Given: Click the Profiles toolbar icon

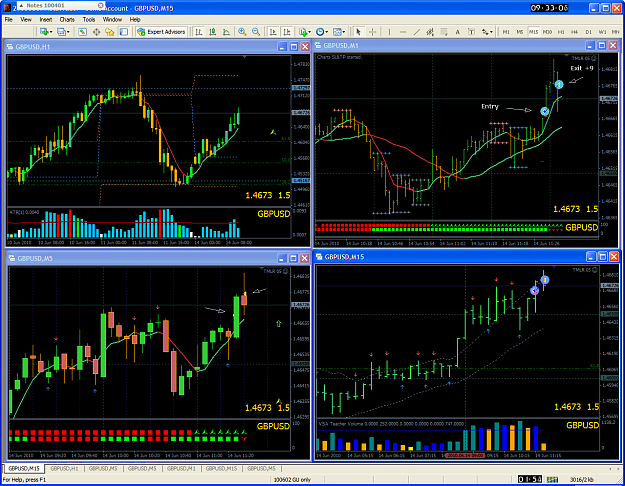Looking at the screenshot, I should coord(61,32).
